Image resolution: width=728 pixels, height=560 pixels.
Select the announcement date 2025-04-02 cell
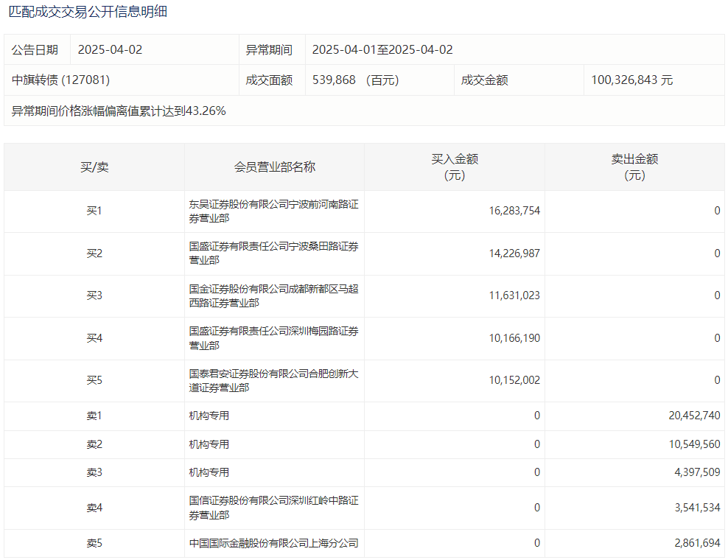pos(110,50)
